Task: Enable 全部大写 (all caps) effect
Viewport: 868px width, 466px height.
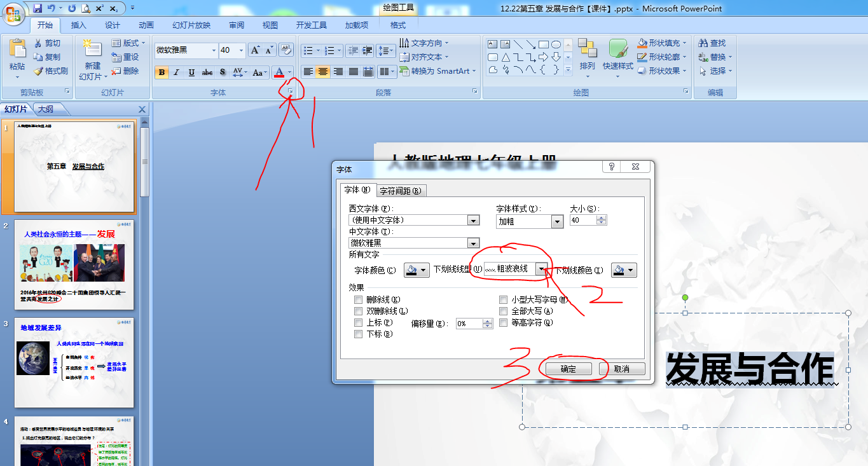Action: pos(504,311)
